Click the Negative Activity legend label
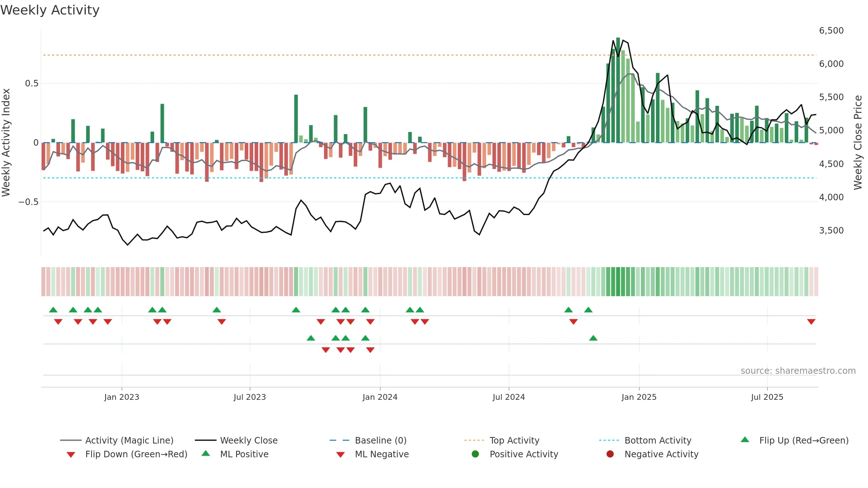Screen dimensions: 868x488 661,454
